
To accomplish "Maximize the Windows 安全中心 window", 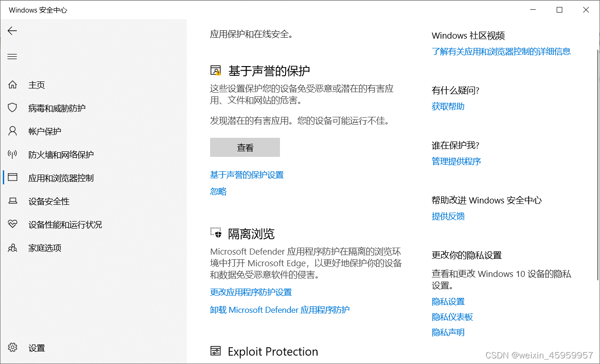I will 559,10.
